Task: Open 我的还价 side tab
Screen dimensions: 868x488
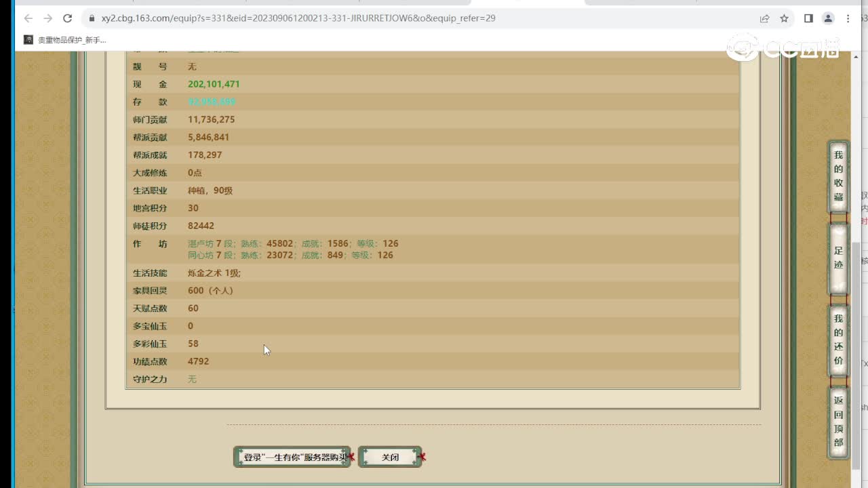Action: click(839, 339)
